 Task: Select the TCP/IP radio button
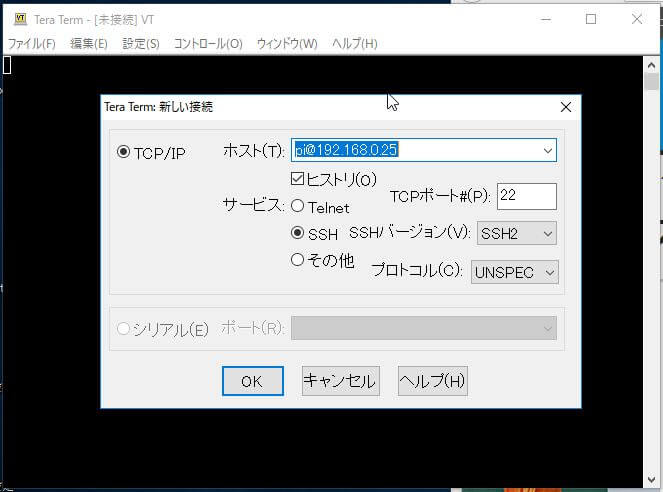tap(123, 152)
